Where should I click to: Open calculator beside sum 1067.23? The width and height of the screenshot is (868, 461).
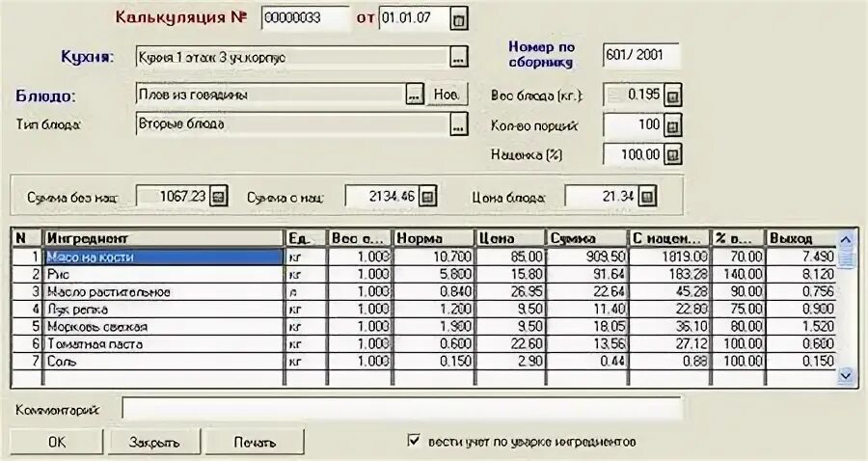[219, 197]
